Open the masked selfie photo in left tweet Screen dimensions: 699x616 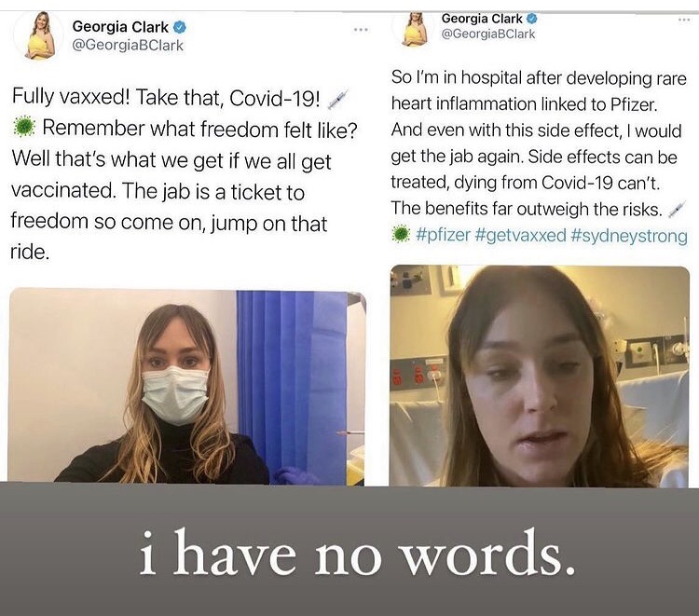coord(186,387)
